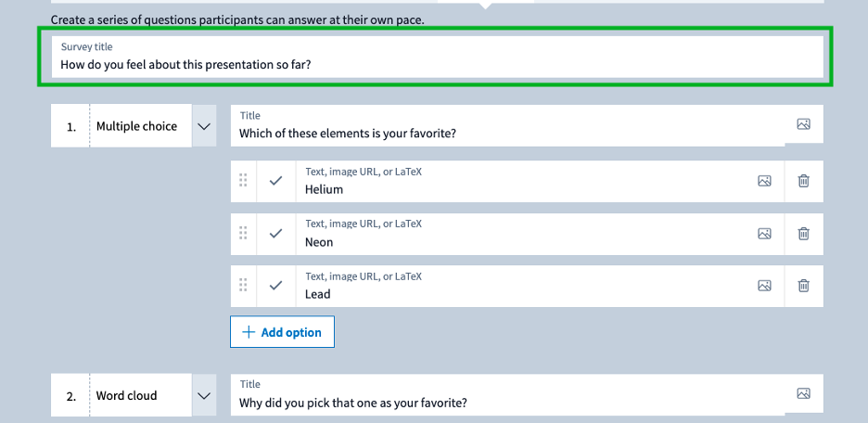Delete the Helium option
The image size is (868, 423).
[804, 181]
